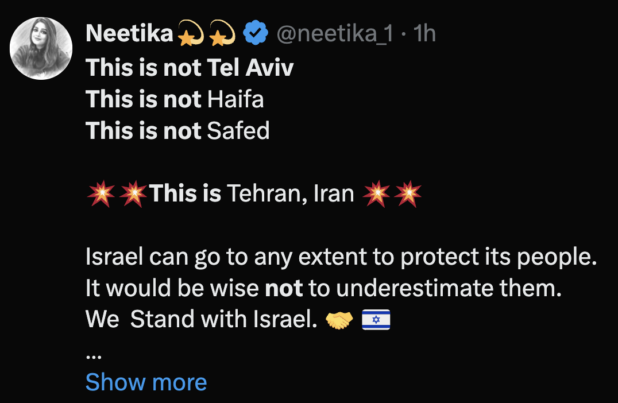
Task: Click the leftmost collision emoji before "This is"
Action: [x=101, y=194]
